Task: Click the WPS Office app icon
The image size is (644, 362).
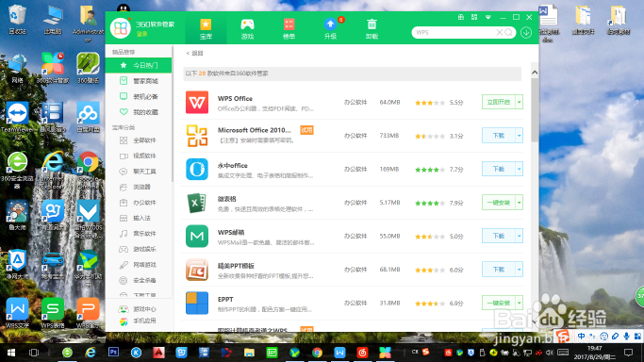Action: 197,102
